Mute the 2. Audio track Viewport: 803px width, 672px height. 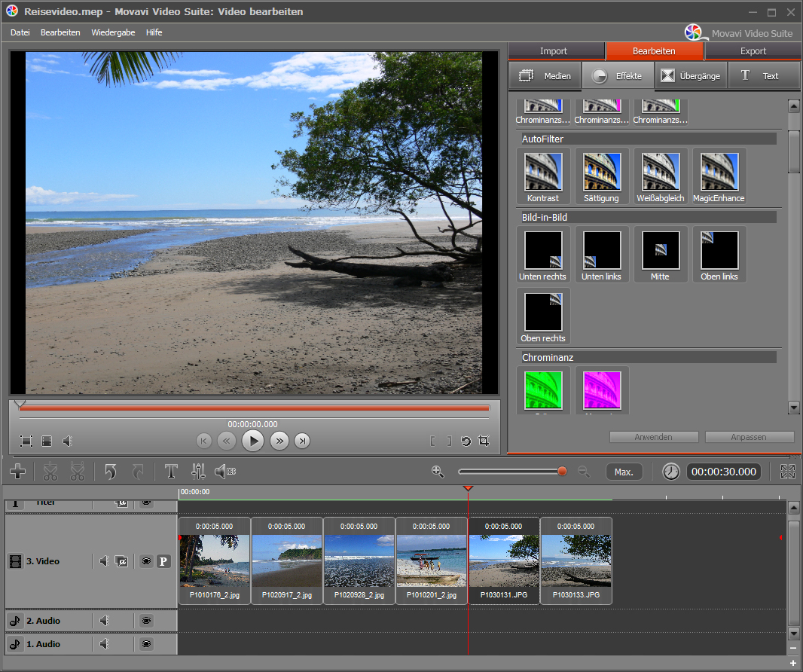(x=105, y=621)
